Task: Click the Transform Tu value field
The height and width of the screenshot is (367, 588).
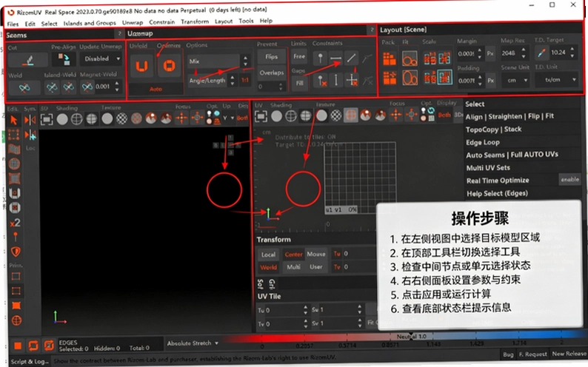Action: tap(359, 254)
